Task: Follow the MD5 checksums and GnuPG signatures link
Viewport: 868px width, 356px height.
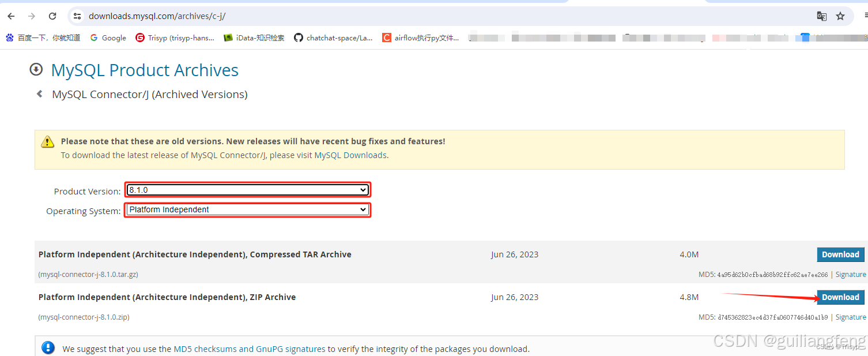Action: coord(250,349)
